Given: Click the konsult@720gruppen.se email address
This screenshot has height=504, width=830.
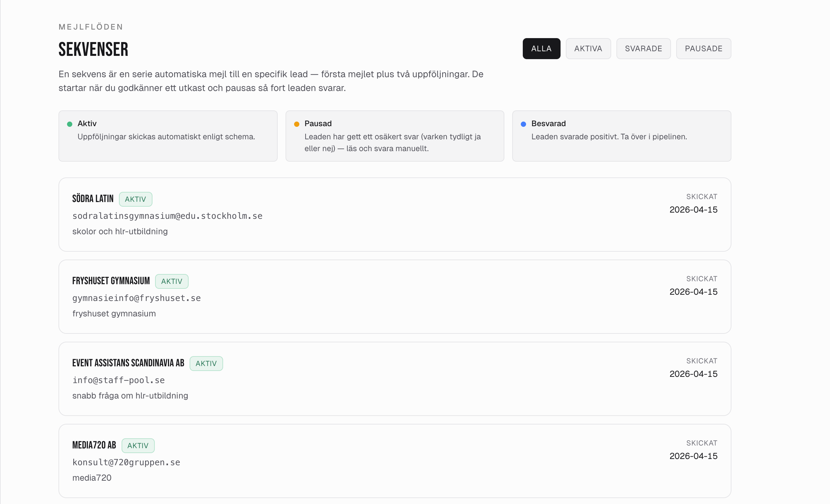Looking at the screenshot, I should [126, 462].
